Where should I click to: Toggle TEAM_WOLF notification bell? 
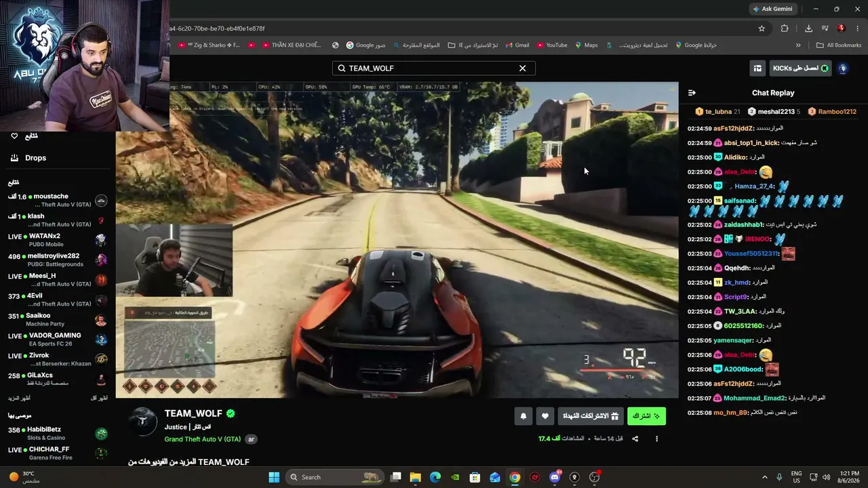523,416
